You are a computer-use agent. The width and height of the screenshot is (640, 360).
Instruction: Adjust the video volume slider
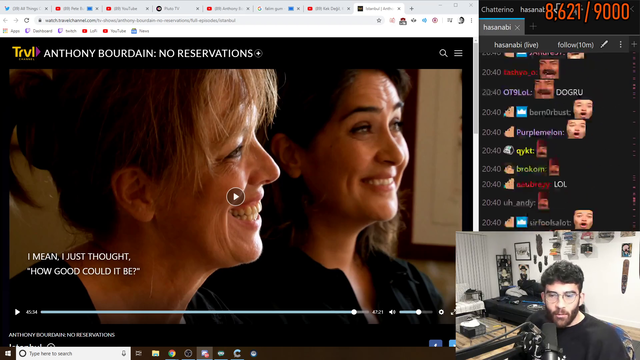(416, 312)
